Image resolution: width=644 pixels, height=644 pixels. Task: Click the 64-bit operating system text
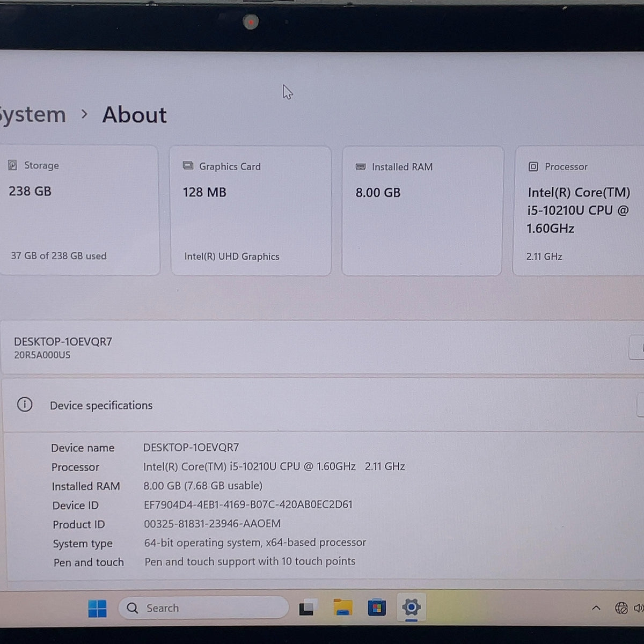tap(255, 543)
